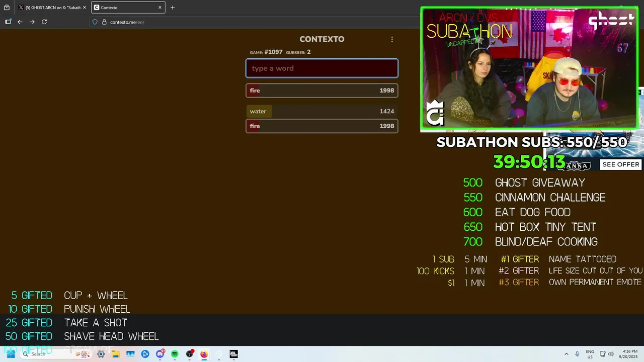Open the ENG US language switcher
This screenshot has width=644, height=362.
pos(590,354)
